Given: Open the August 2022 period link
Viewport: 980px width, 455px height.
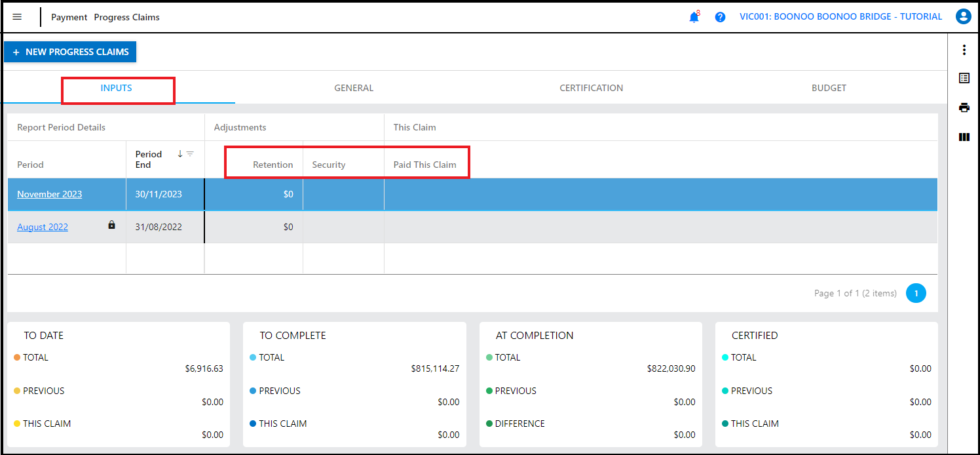Looking at the screenshot, I should (43, 227).
